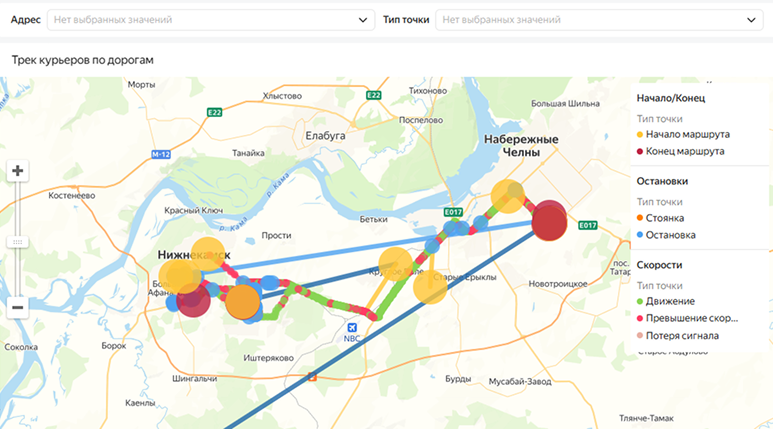This screenshot has width=773, height=429.
Task: Zoom out the map with minus button
Action: pos(17,308)
